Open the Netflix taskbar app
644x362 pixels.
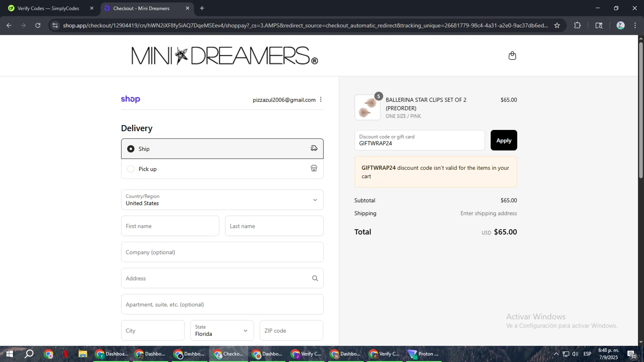65,354
